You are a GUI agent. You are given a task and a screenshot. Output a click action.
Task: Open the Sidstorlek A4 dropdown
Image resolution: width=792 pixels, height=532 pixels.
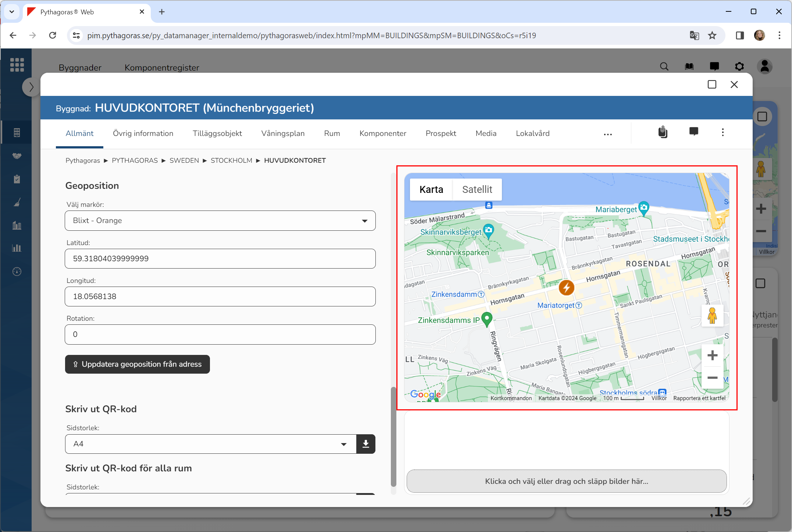coord(210,444)
